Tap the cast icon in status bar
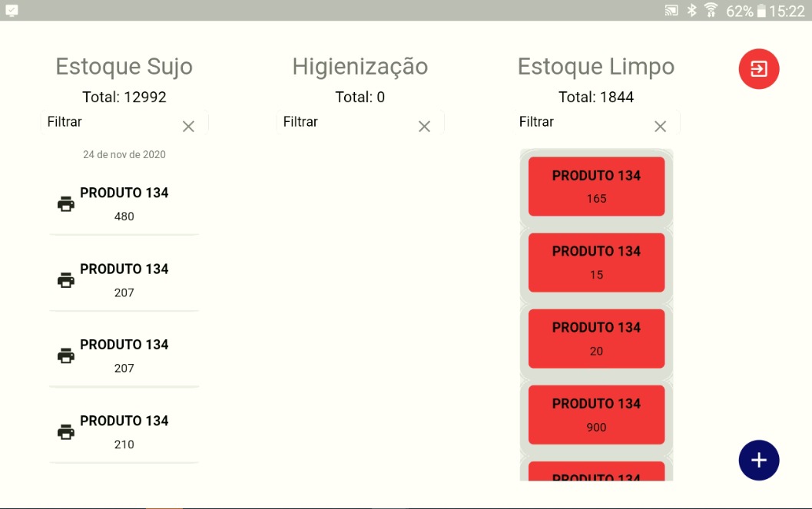The width and height of the screenshot is (812, 509). 671,11
